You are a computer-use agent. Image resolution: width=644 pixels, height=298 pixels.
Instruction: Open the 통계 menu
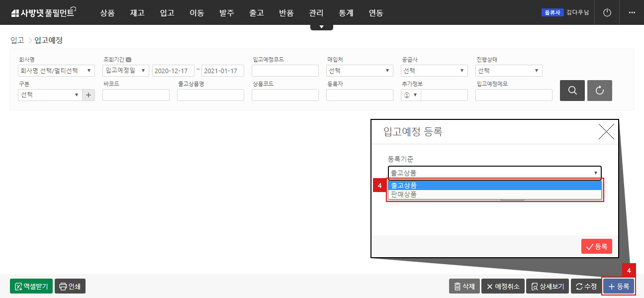(346, 13)
